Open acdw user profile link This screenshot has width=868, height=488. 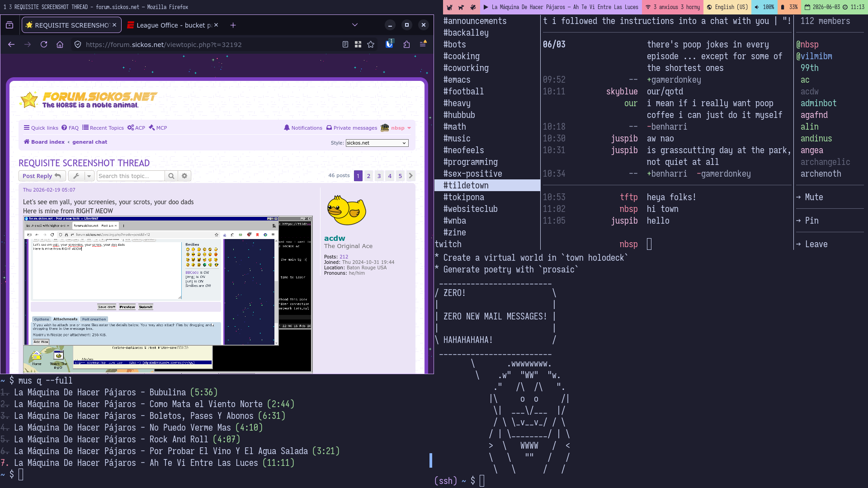pyautogui.click(x=335, y=238)
